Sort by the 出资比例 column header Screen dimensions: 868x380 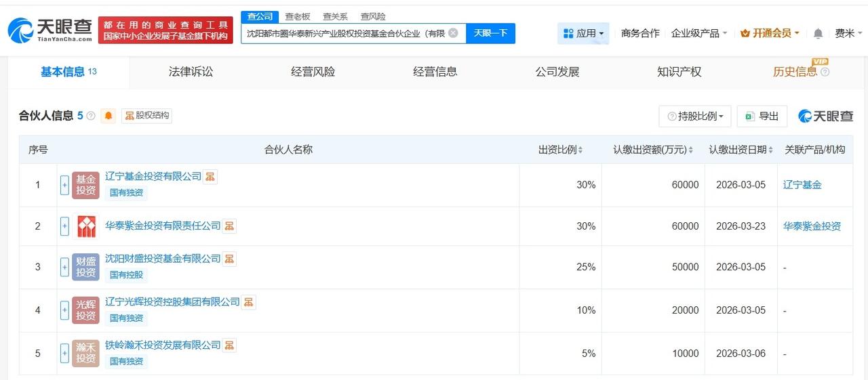pos(560,150)
